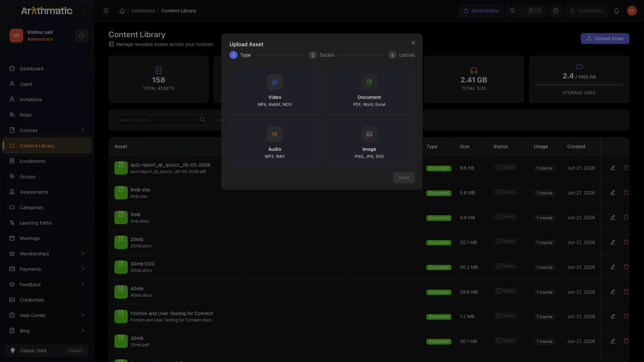Click the Document badge for 30mb DOC

point(439,267)
